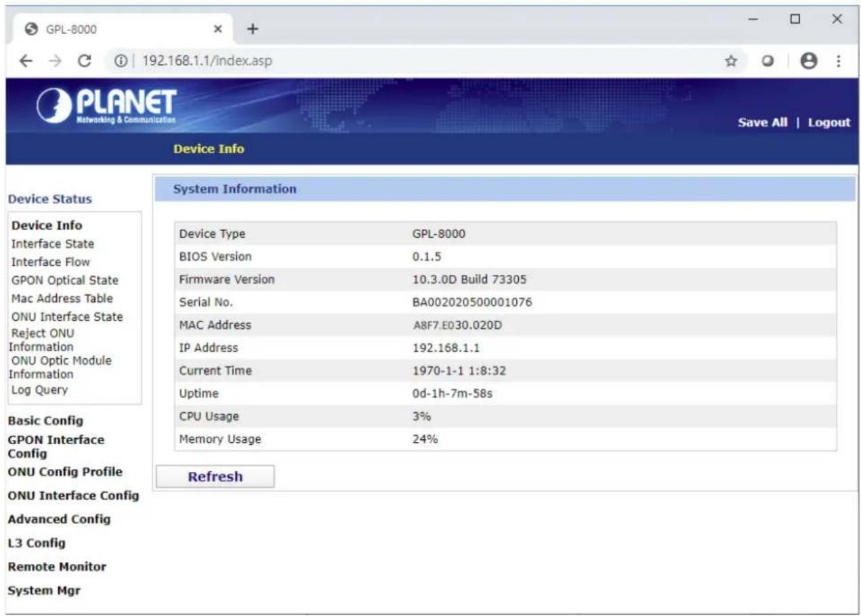
Task: Open the Device Info header tab
Action: click(209, 148)
